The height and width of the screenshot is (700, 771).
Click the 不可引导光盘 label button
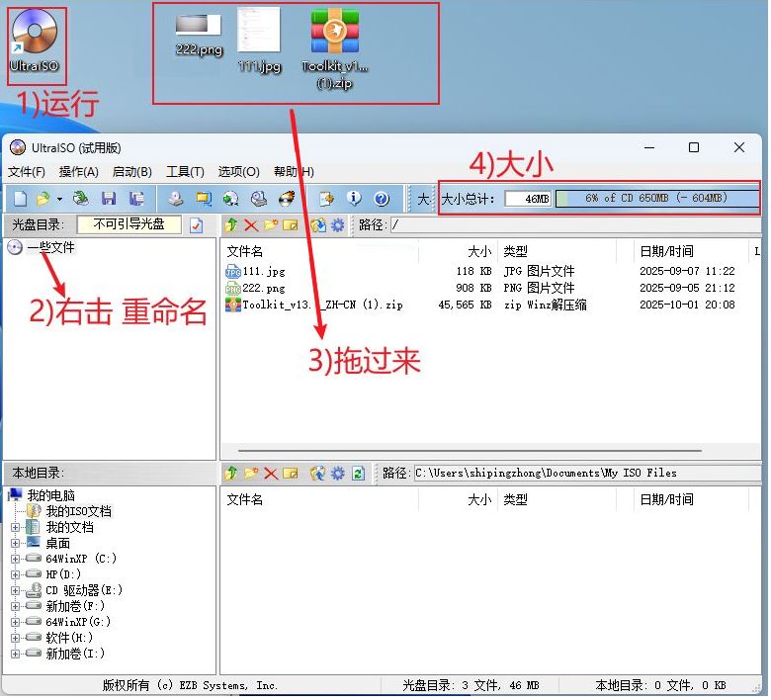pyautogui.click(x=129, y=225)
